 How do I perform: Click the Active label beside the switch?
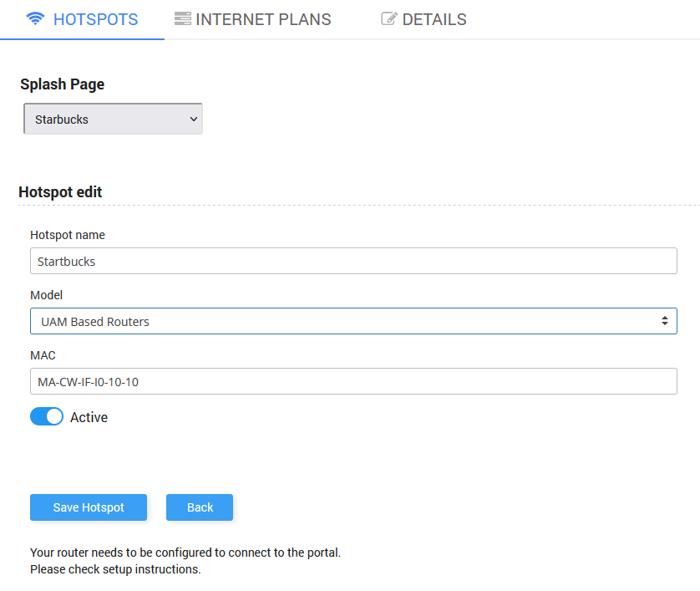[89, 417]
